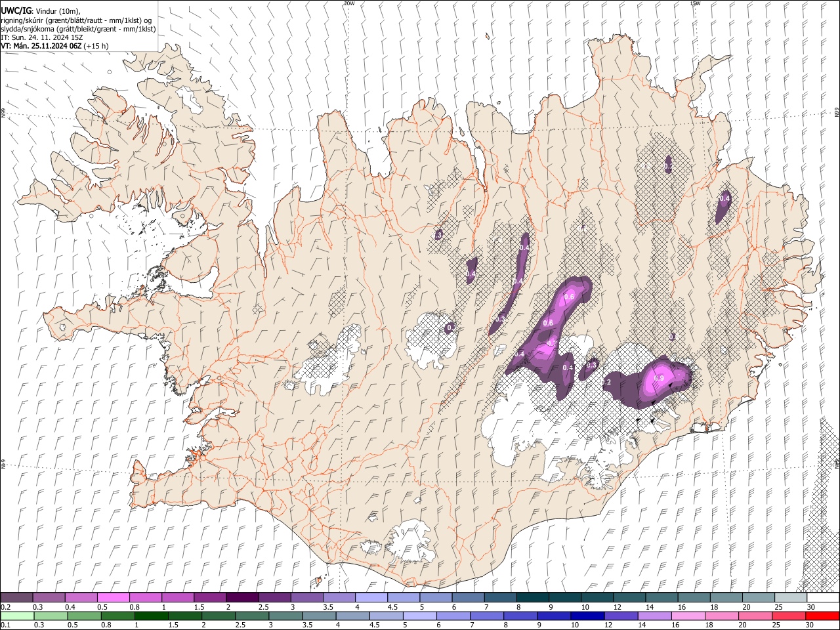The height and width of the screenshot is (630, 840).
Task: Select the light purple 14 swatch in lower legend
Action: (654, 616)
